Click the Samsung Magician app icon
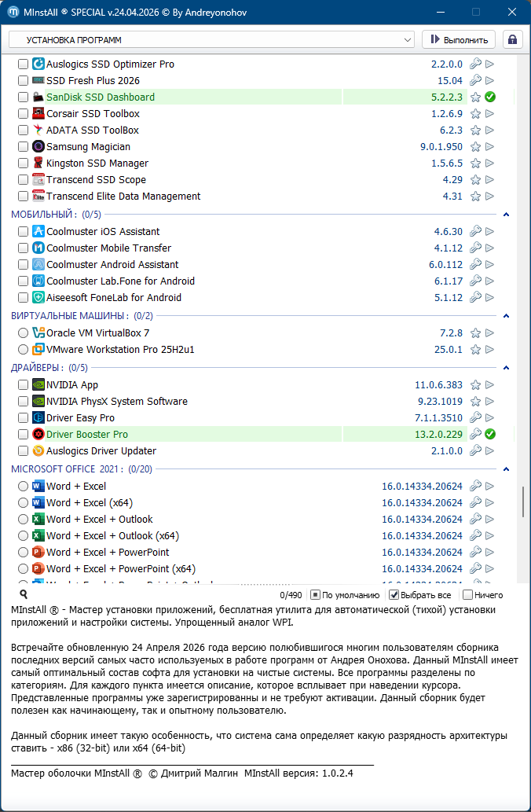Viewport: 531px width, 812px height. pos(38,147)
